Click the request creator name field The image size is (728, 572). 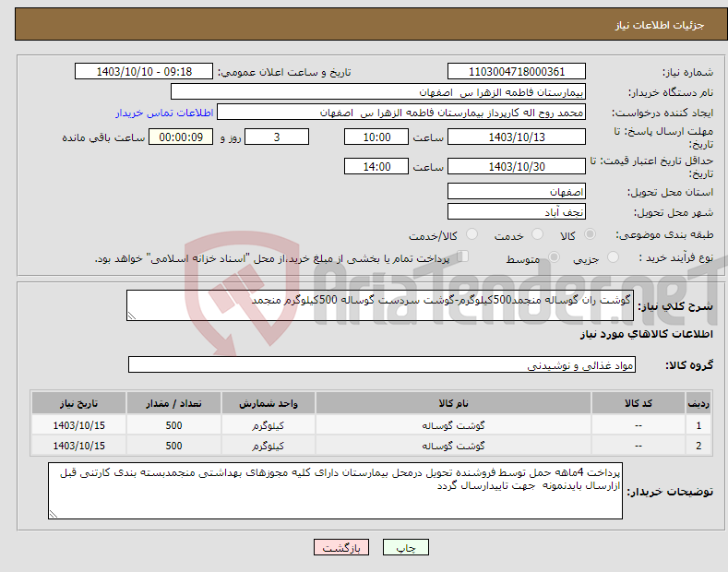pyautogui.click(x=401, y=113)
